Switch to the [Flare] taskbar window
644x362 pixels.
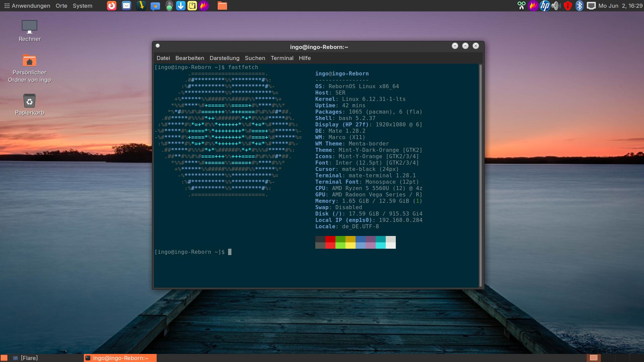point(29,358)
